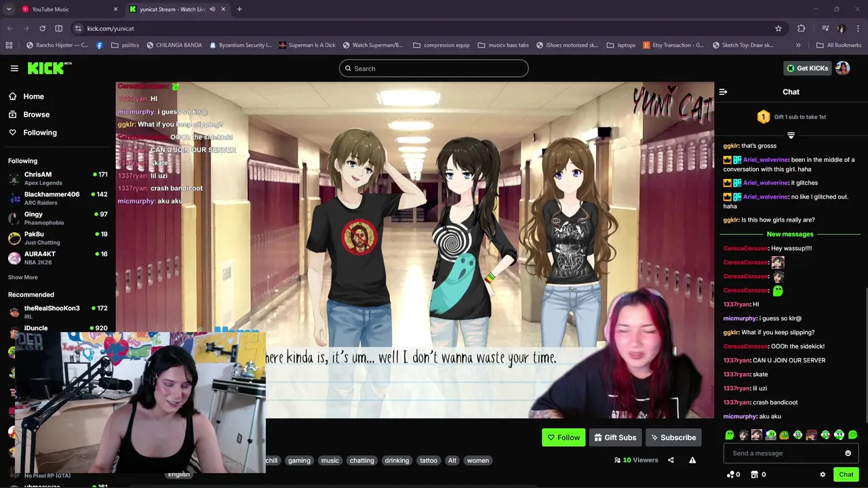
Task: Click the gaming tag
Action: (x=299, y=460)
